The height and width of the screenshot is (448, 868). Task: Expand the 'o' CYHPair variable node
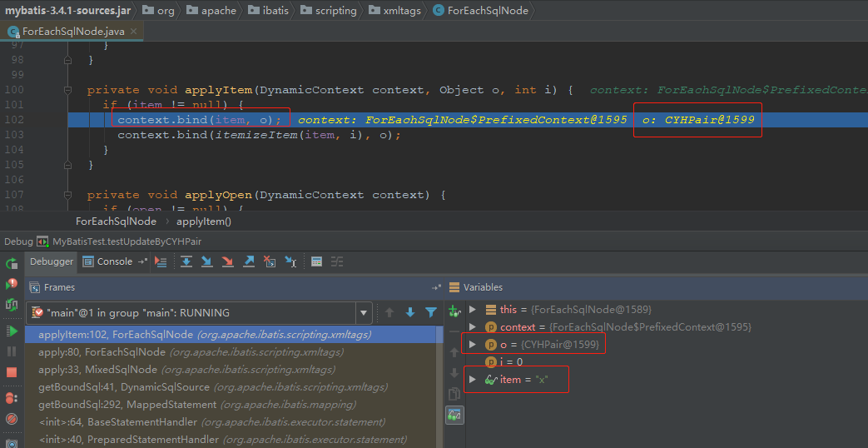(473, 345)
